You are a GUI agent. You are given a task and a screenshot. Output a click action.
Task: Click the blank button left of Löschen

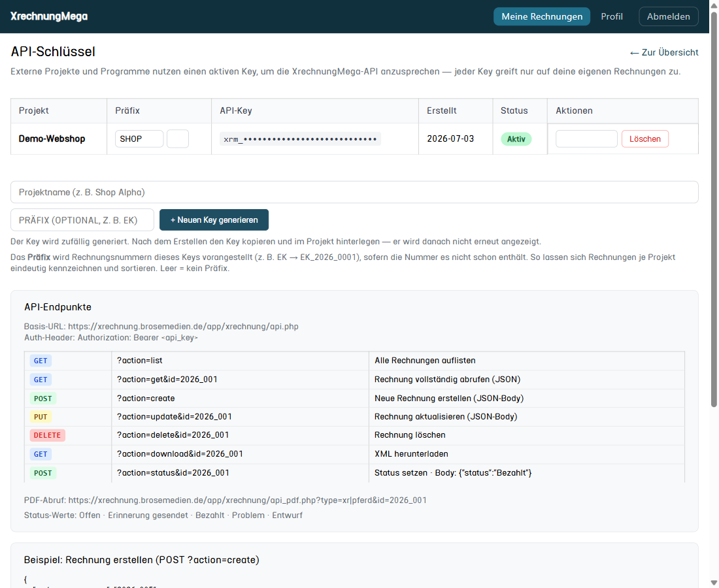pos(586,139)
